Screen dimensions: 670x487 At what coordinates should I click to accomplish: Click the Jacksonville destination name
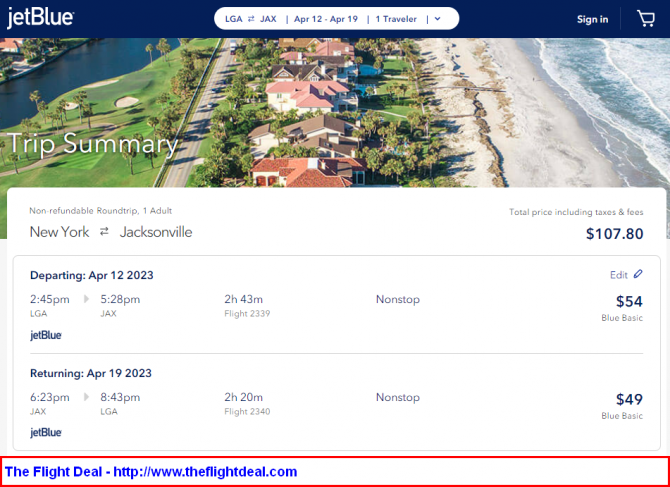coord(156,232)
